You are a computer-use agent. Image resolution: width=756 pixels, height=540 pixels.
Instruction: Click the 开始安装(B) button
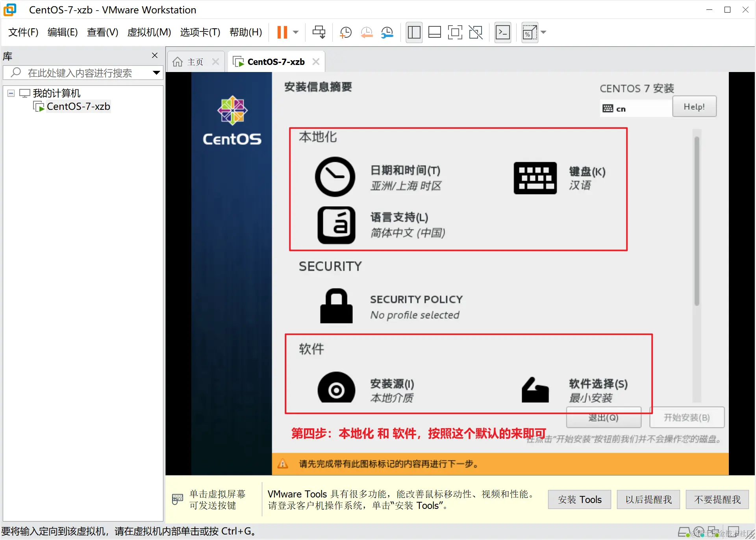coord(687,418)
